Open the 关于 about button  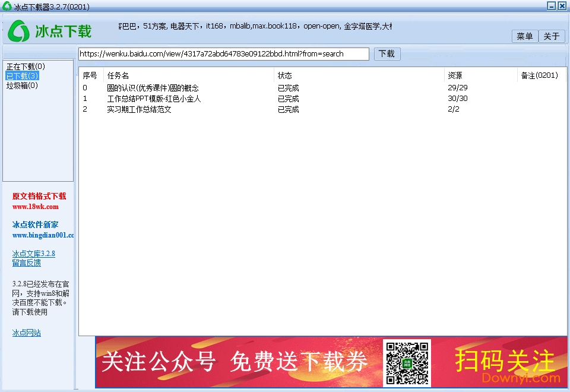click(552, 36)
